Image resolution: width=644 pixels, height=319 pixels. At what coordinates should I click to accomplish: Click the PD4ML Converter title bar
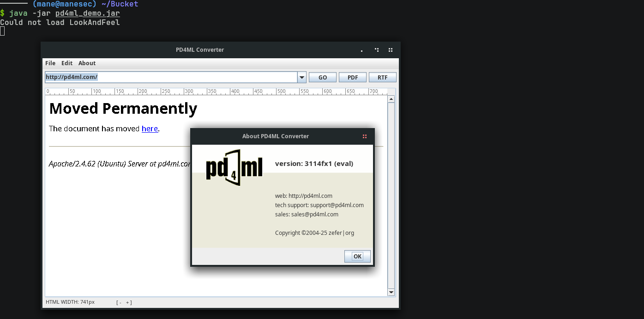point(200,50)
